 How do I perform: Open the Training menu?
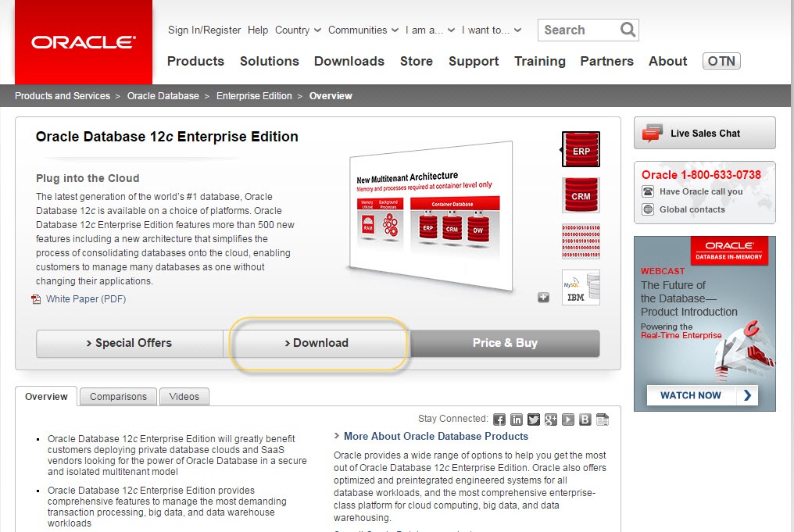pyautogui.click(x=540, y=61)
